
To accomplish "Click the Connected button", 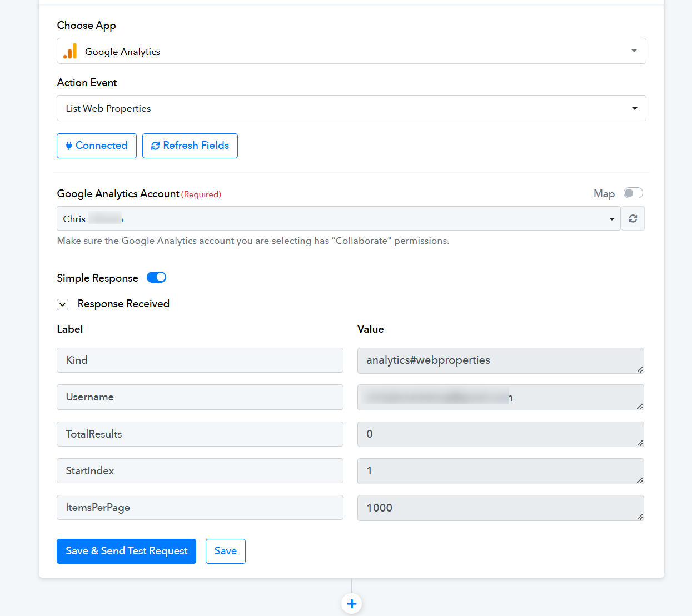I will (97, 146).
